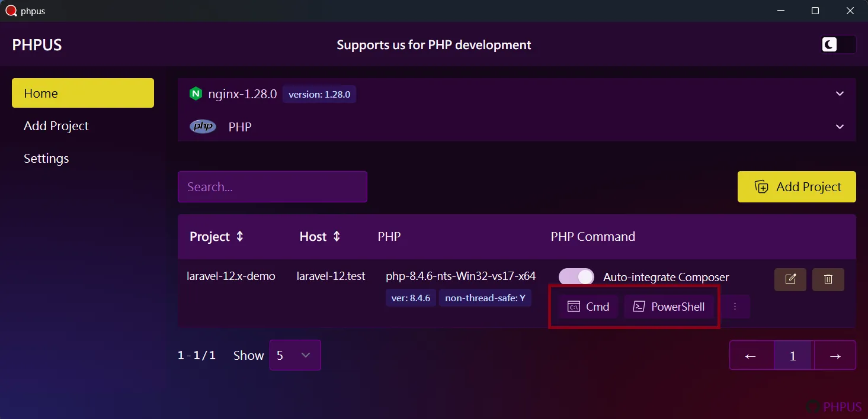Click the yellow Add Project button
Screen dimensions: 868x419
point(797,186)
